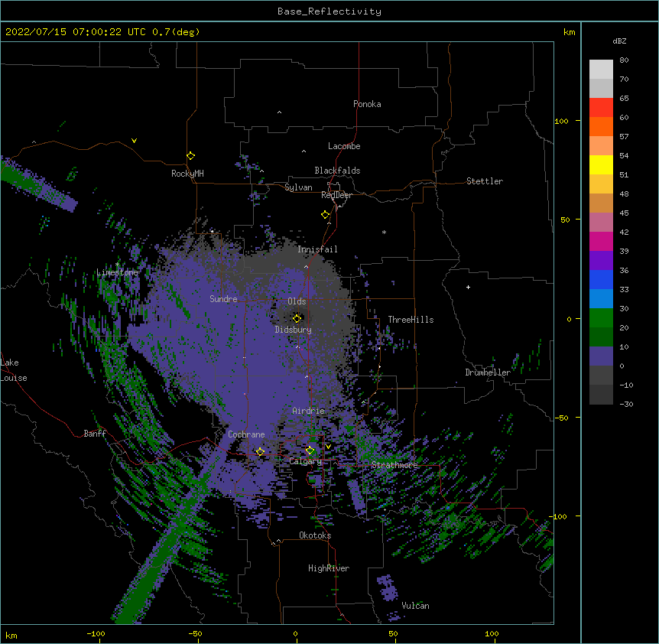
Task: Select the yellow site marker below Olds
Action: 297,318
